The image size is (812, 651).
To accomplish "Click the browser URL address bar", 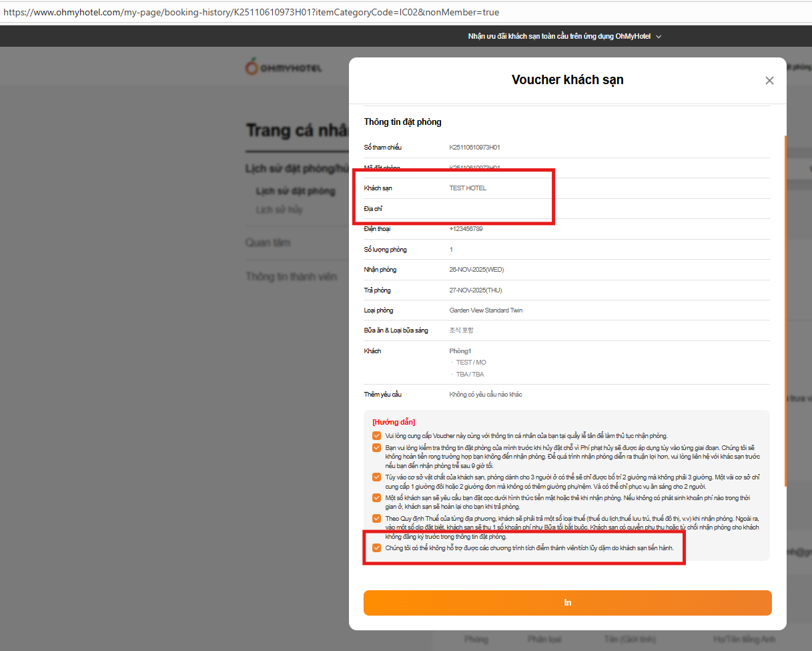I will (406, 12).
